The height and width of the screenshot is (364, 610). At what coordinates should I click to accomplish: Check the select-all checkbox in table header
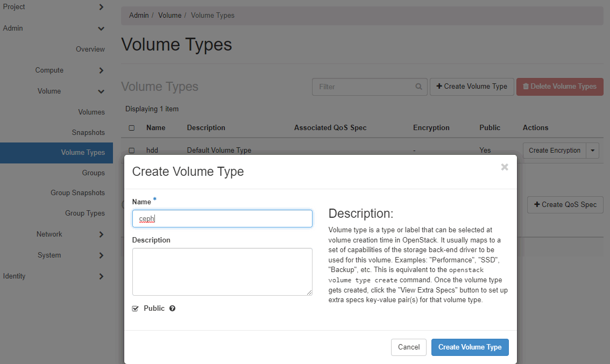[132, 128]
